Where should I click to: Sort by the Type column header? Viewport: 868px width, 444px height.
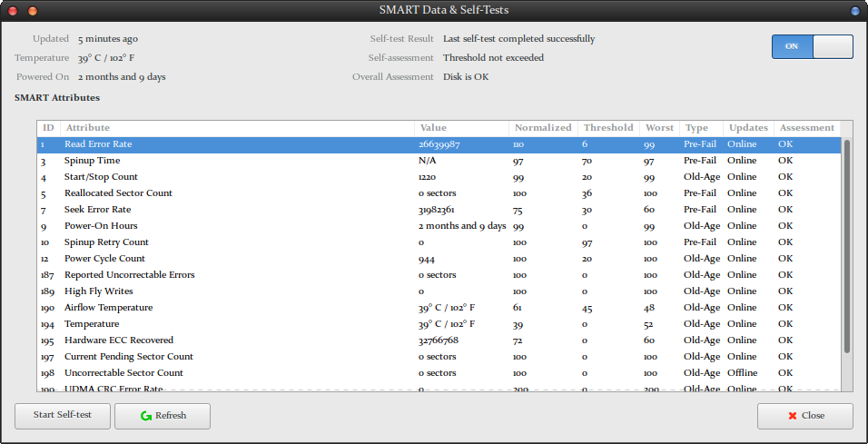(x=701, y=128)
